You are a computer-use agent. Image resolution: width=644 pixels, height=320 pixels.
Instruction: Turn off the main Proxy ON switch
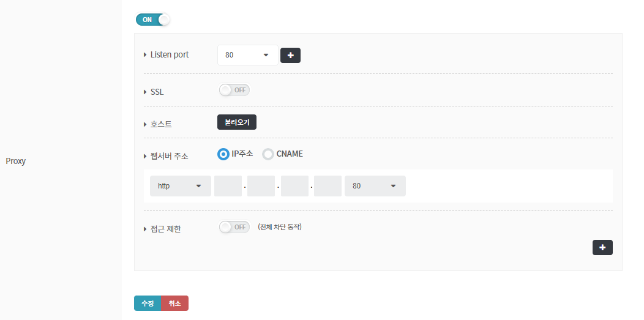tap(152, 20)
